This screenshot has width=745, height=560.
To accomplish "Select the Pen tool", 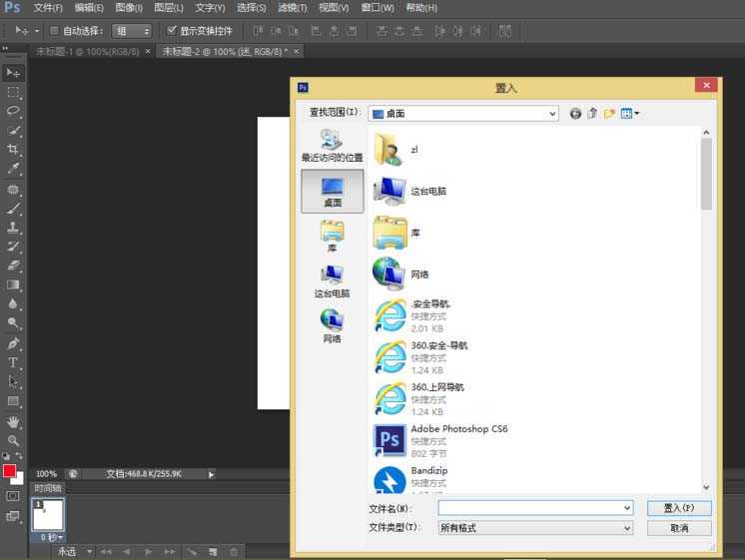I will pyautogui.click(x=13, y=343).
